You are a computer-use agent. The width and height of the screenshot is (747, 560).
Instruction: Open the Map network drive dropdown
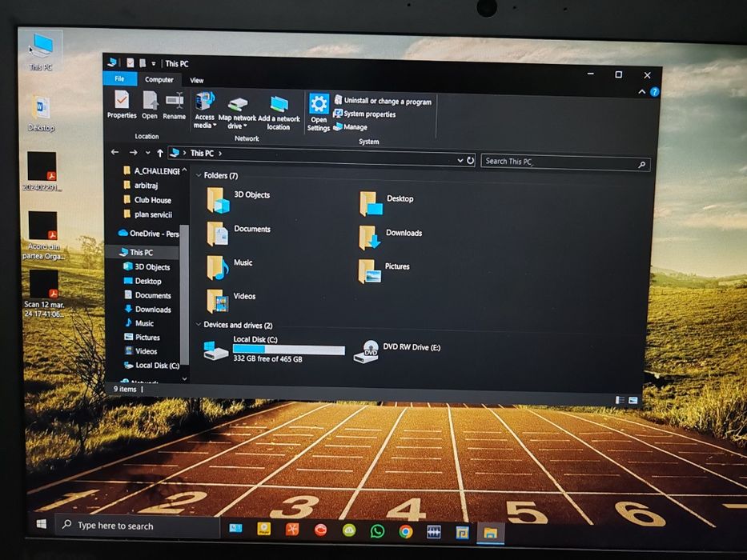[x=237, y=113]
